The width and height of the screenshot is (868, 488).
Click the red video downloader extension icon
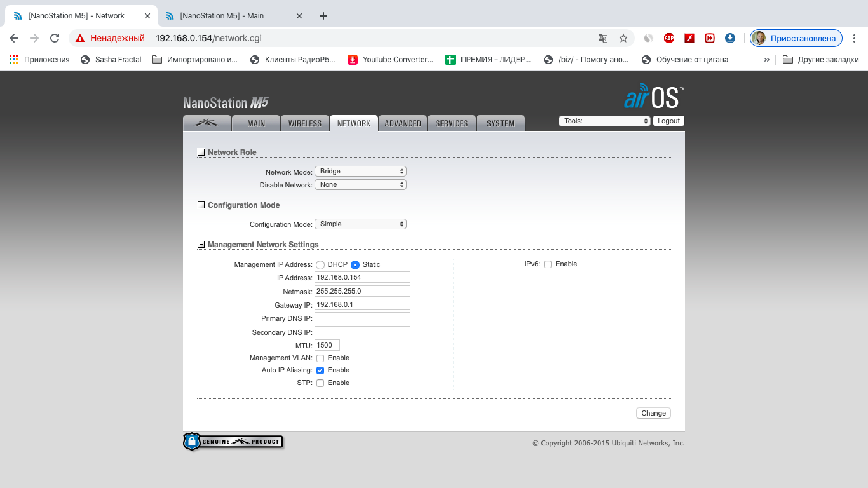pyautogui.click(x=709, y=38)
